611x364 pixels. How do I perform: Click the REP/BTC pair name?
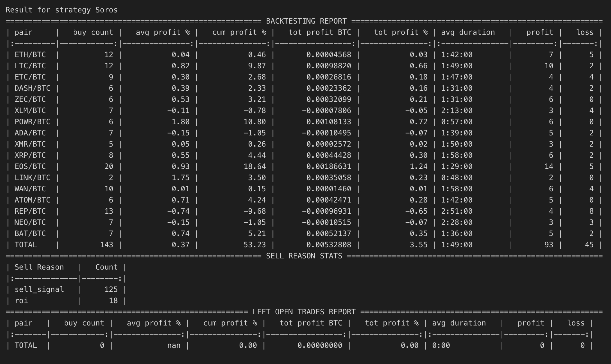[x=30, y=211]
